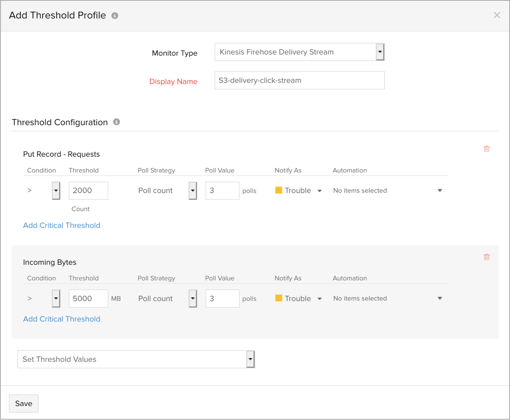The height and width of the screenshot is (420, 510).
Task: Open the Monitor Type dropdown
Action: point(380,52)
